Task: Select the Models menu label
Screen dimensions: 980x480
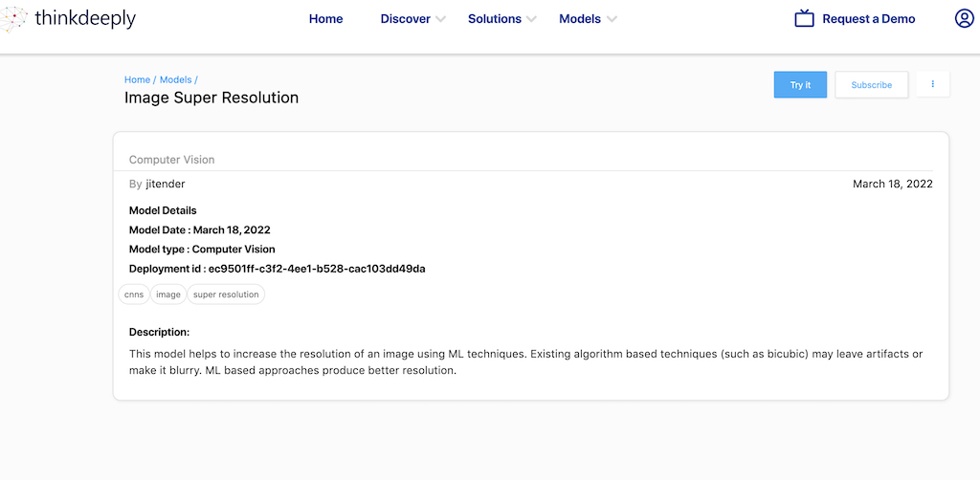Action: (580, 19)
